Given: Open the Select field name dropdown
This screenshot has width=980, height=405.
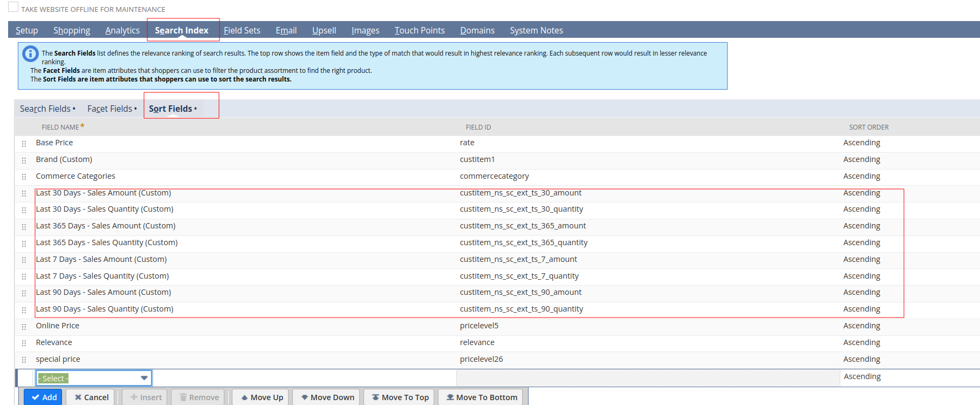Looking at the screenshot, I should [94, 378].
